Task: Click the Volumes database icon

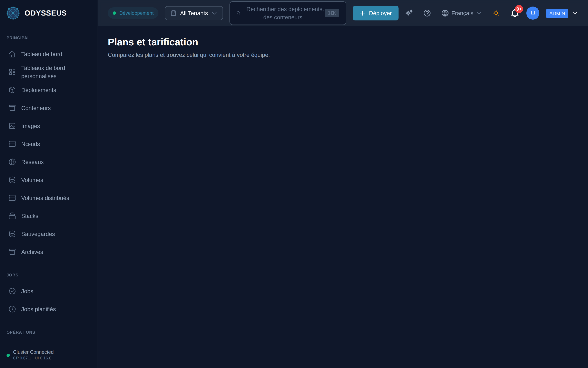Action: click(12, 180)
